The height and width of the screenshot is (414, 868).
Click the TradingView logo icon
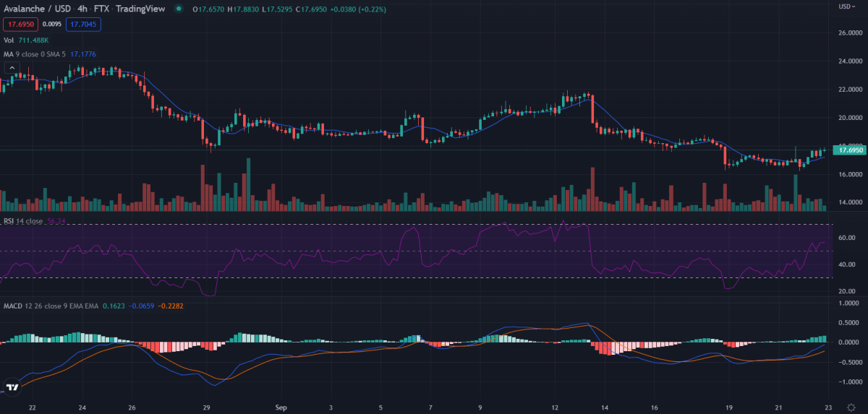(12, 387)
